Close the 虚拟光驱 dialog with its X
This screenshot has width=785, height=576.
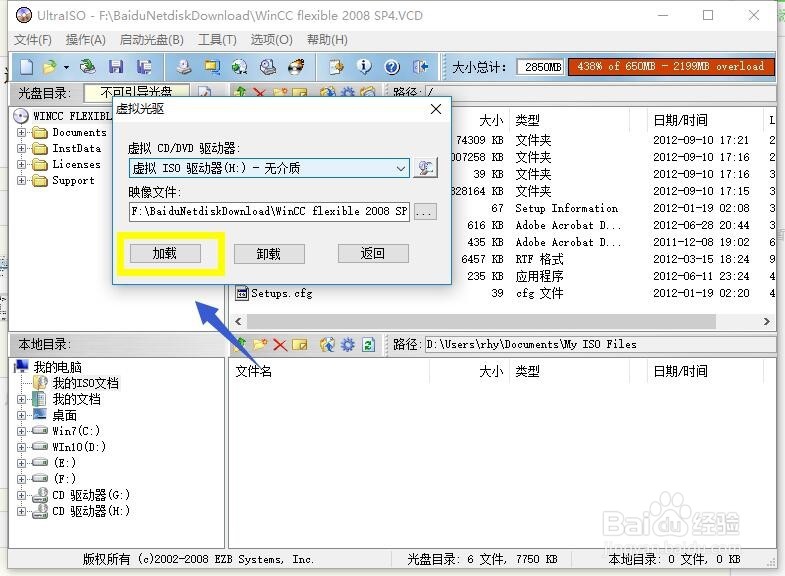pyautogui.click(x=436, y=109)
